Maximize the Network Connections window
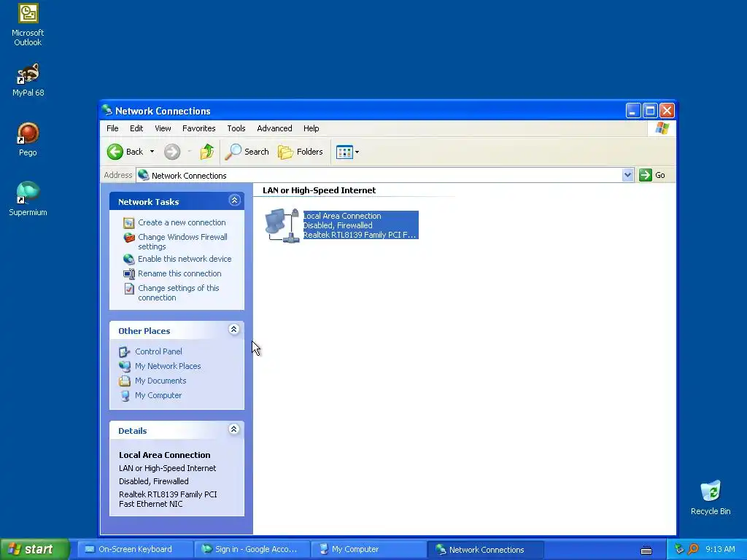The image size is (747, 560). click(x=650, y=111)
